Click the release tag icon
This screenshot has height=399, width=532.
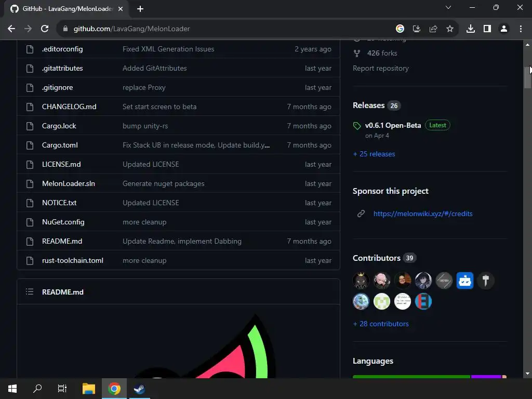[x=357, y=126]
